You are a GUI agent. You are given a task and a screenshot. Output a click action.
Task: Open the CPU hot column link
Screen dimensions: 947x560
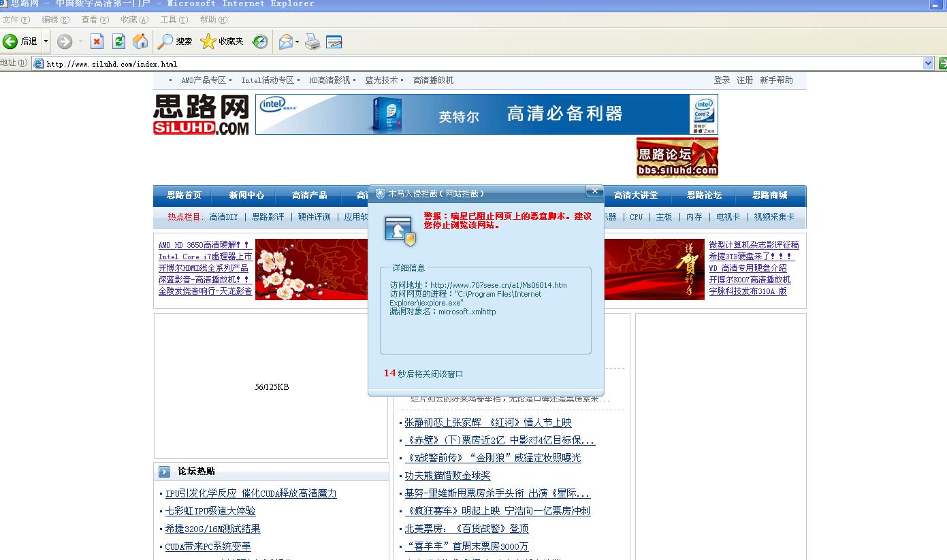coord(637,217)
